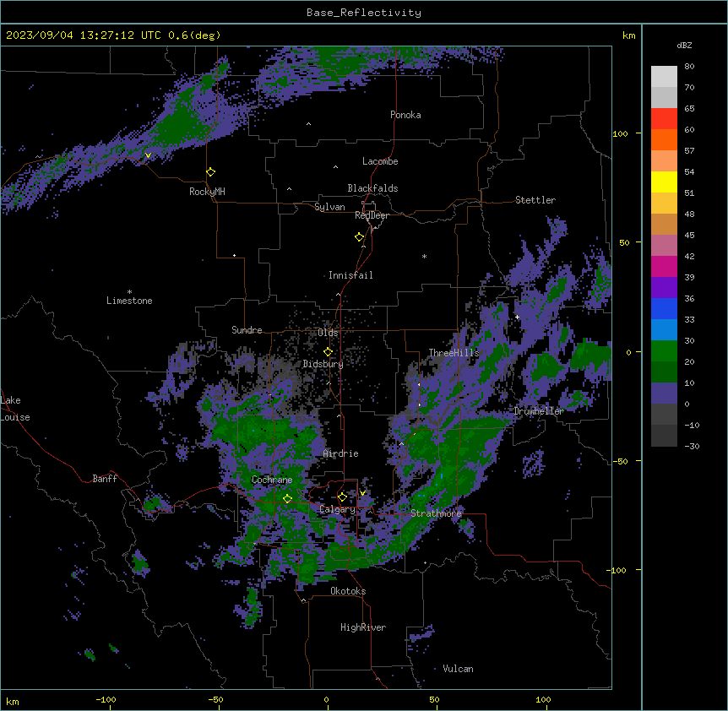Click the dark gray -10 dBZ legend swatch
This screenshot has width=728, height=711.
[664, 436]
